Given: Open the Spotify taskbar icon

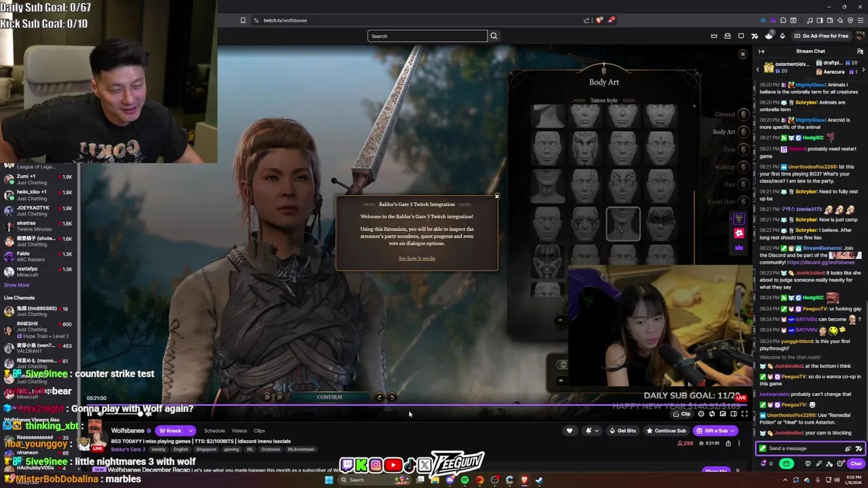Looking at the screenshot, I should point(465,480).
